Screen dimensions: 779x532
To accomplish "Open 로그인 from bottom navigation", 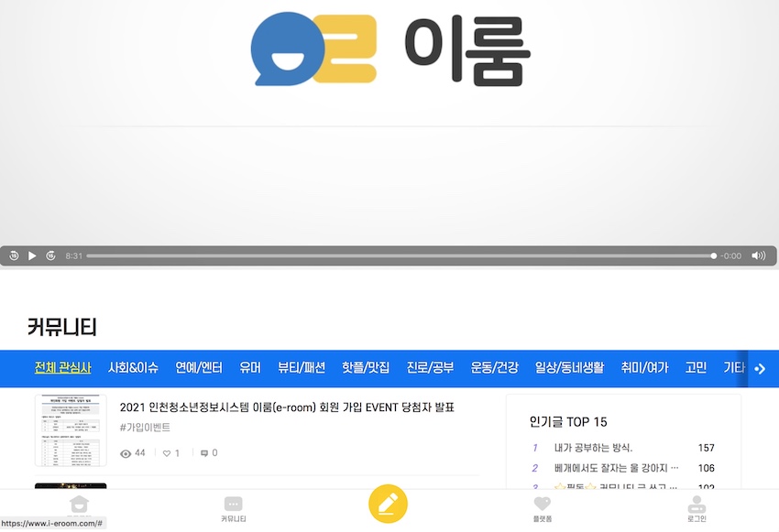I will pyautogui.click(x=697, y=509).
